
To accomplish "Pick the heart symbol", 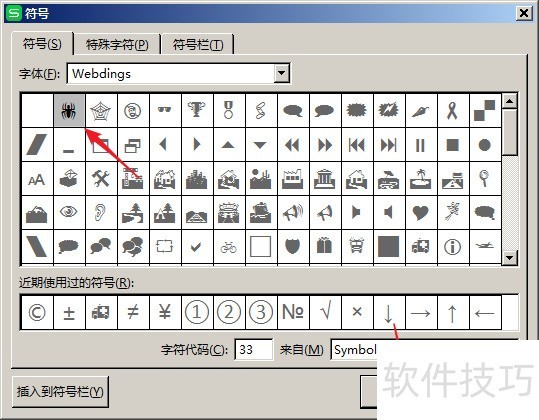I will (420, 213).
